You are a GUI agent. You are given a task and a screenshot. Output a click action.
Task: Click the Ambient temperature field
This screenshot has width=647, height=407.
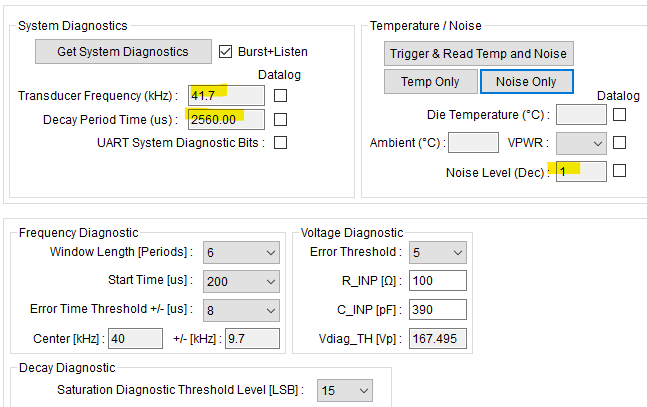(473, 143)
